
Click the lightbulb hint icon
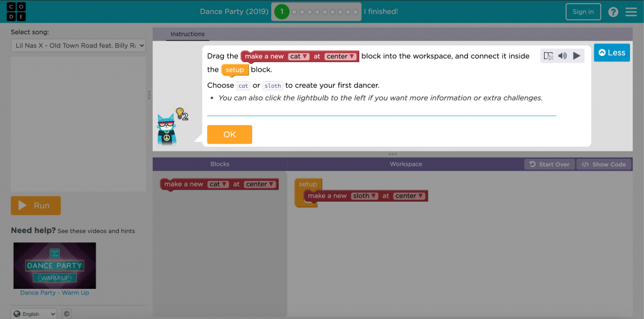point(180,114)
